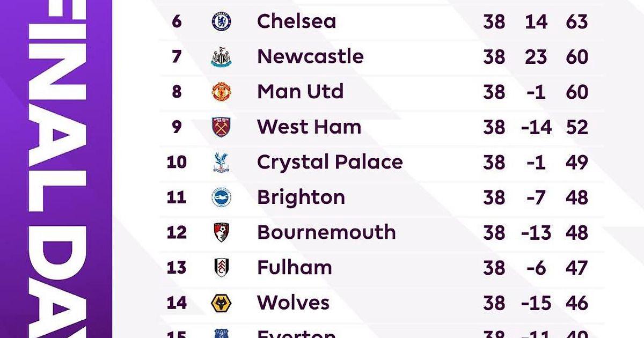
Task: Click the Chelsea club crest
Action: (x=221, y=21)
